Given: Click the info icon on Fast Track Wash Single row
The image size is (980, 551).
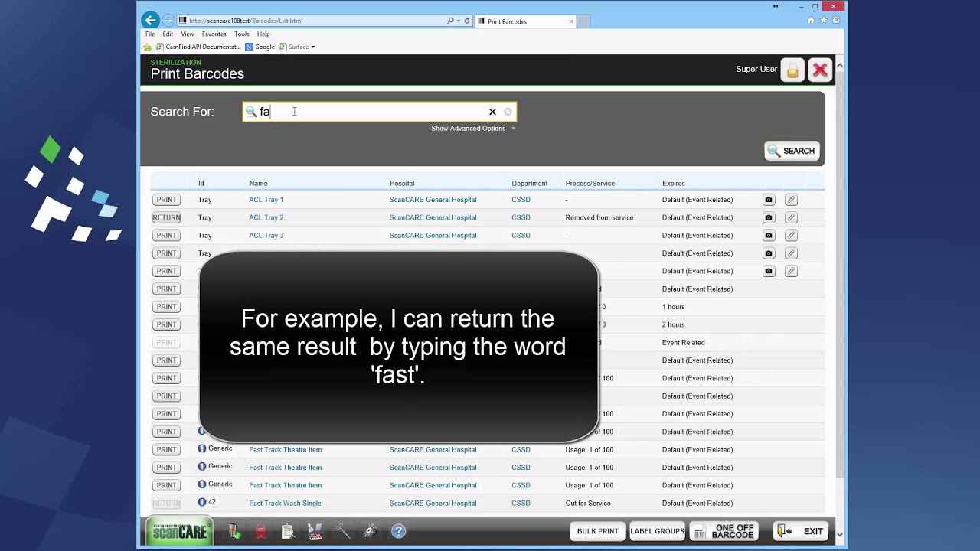Looking at the screenshot, I should 202,502.
